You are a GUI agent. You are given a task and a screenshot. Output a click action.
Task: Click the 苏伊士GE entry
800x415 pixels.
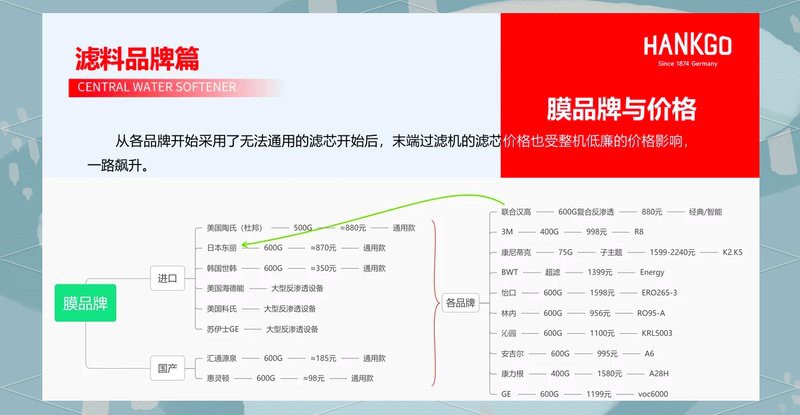pos(222,329)
